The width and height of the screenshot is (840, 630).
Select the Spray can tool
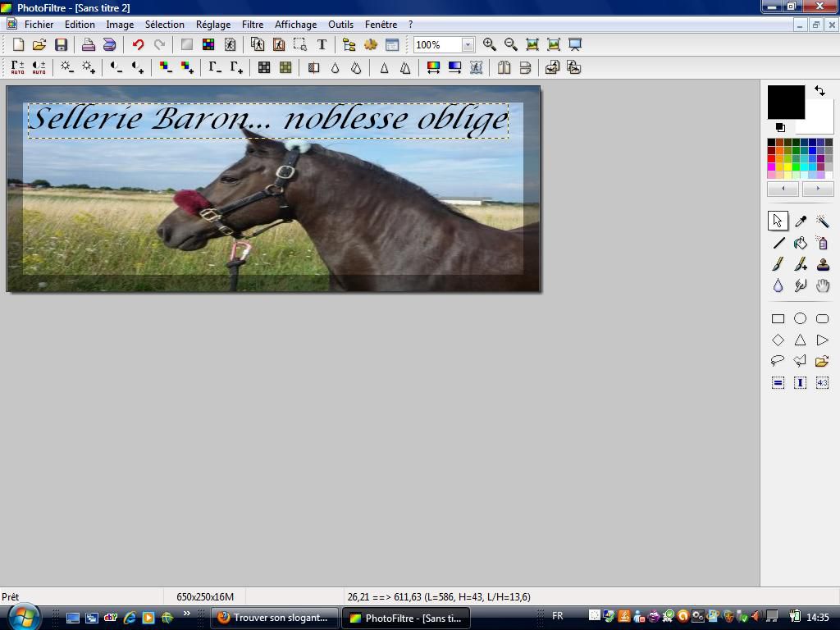(822, 243)
